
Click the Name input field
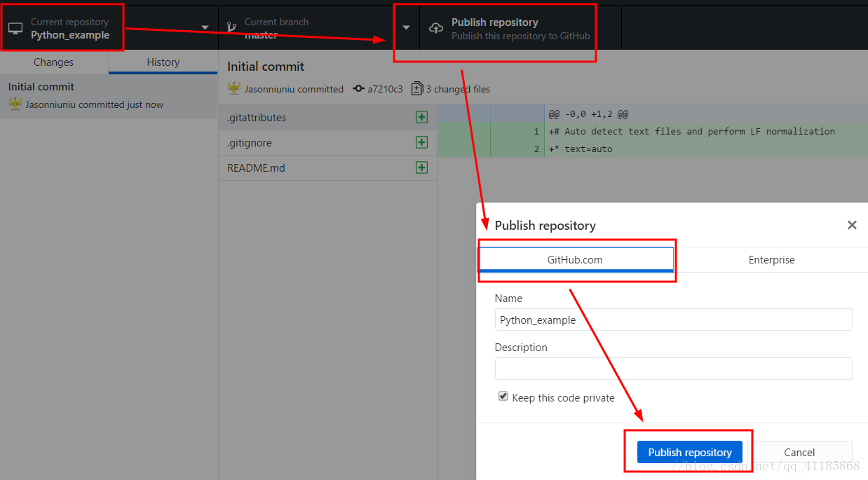[x=673, y=320]
